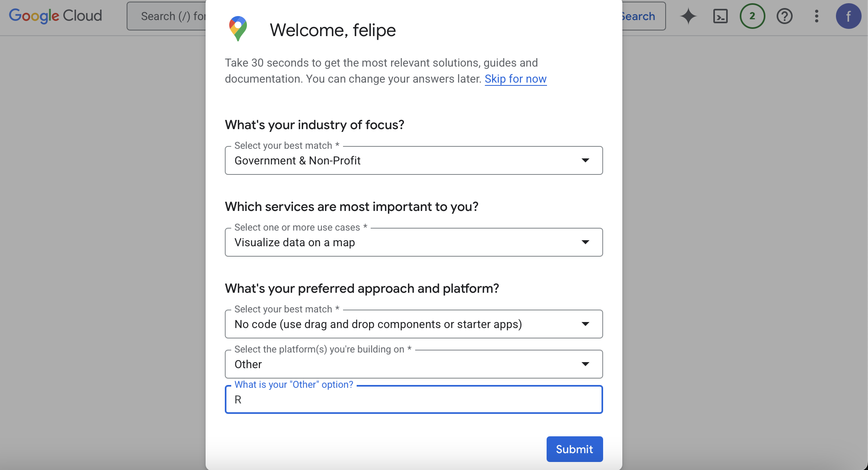Activate Cloud Shell terminal icon
Image resolution: width=868 pixels, height=470 pixels.
(x=720, y=16)
